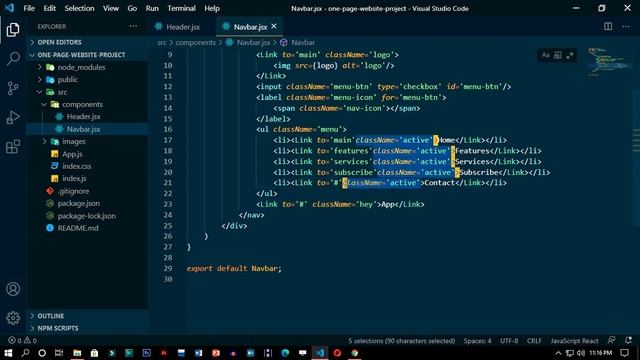Viewport: 640px width, 360px height.
Task: Open the File menu
Action: (x=29, y=8)
